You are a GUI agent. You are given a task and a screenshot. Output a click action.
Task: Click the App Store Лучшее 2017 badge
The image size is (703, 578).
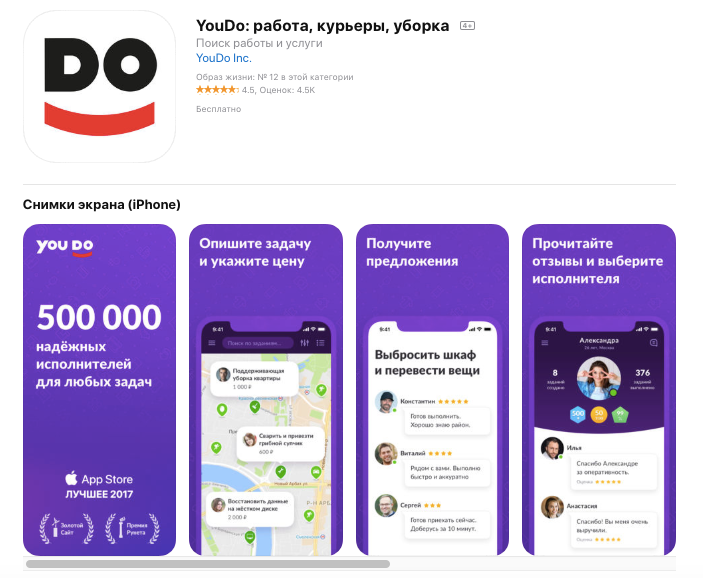99,486
